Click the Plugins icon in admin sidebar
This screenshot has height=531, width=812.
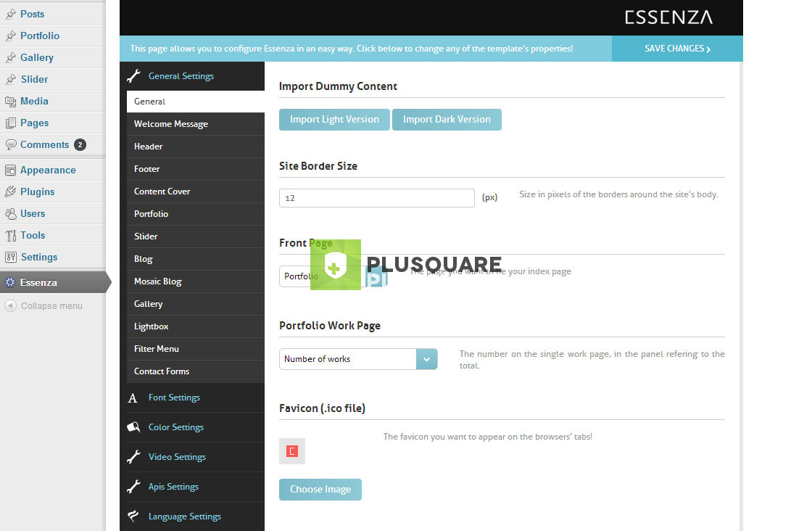(10, 192)
